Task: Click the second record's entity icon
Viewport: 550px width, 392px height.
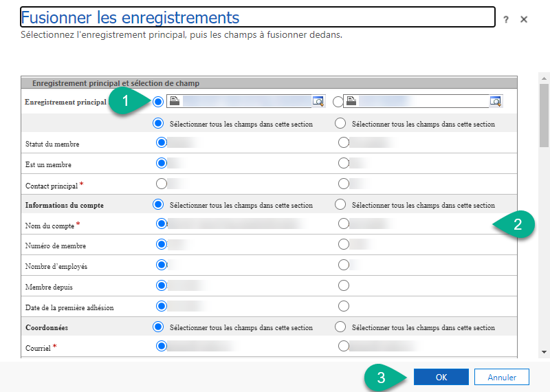Action: [x=351, y=101]
